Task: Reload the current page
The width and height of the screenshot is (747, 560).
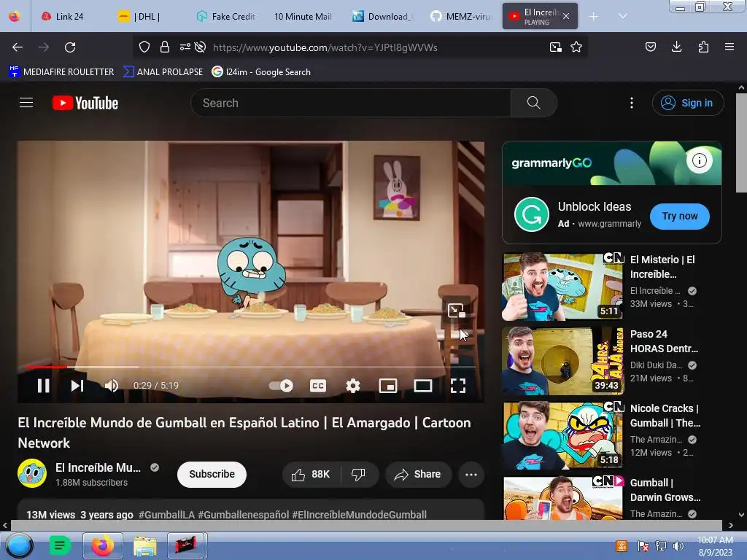Action: [70, 47]
